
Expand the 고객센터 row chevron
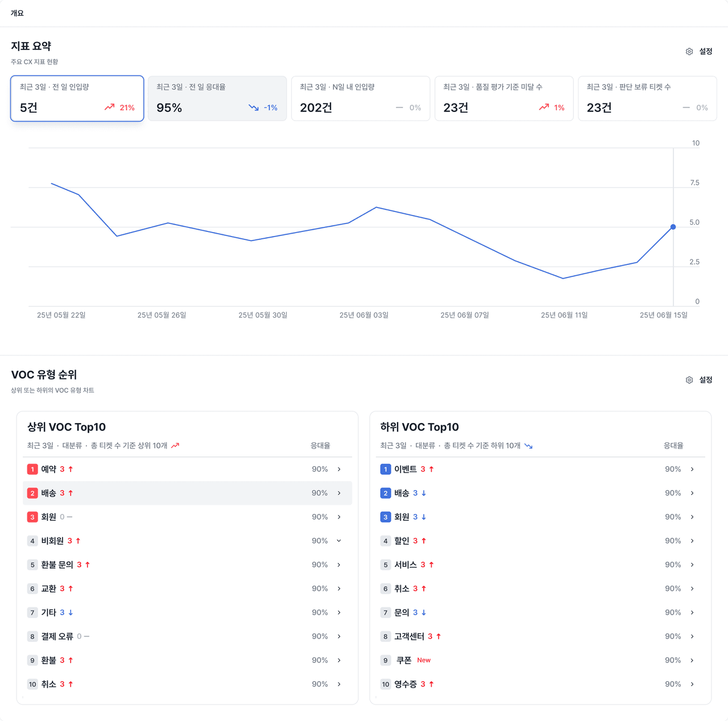[x=692, y=636]
